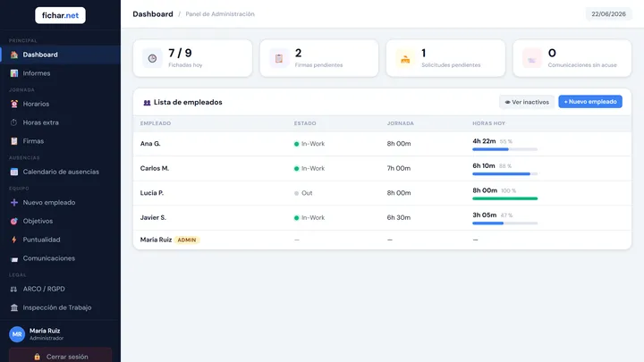Click the HORAS HOY column header
The height and width of the screenshot is (362, 644).
click(x=488, y=123)
